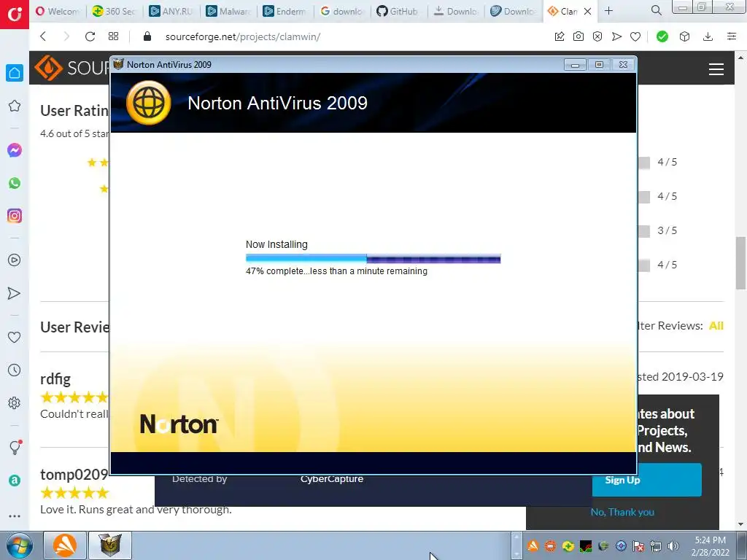The image size is (747, 560).
Task: Click the 'Now Installing' label
Action: (276, 244)
